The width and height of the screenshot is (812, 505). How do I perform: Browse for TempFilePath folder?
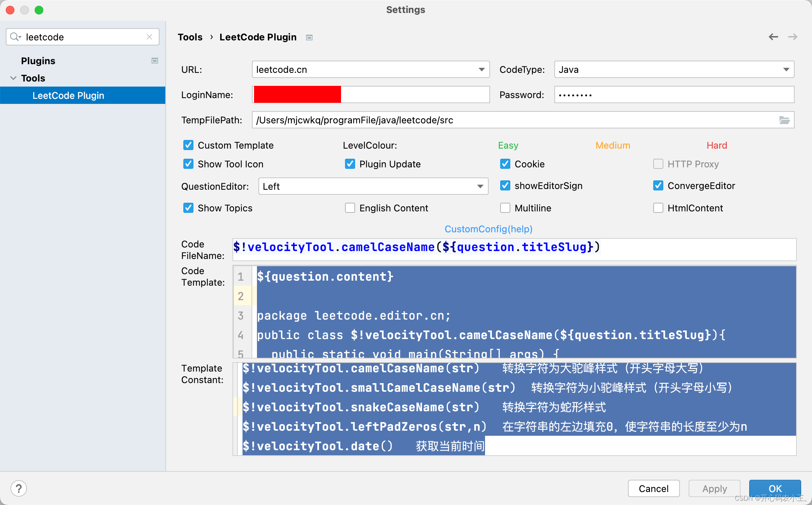tap(785, 120)
